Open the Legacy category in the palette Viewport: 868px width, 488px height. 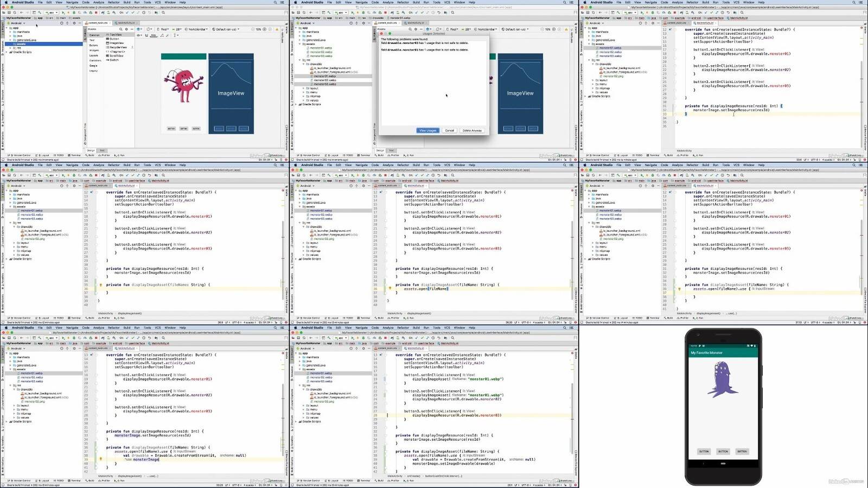pyautogui.click(x=93, y=71)
